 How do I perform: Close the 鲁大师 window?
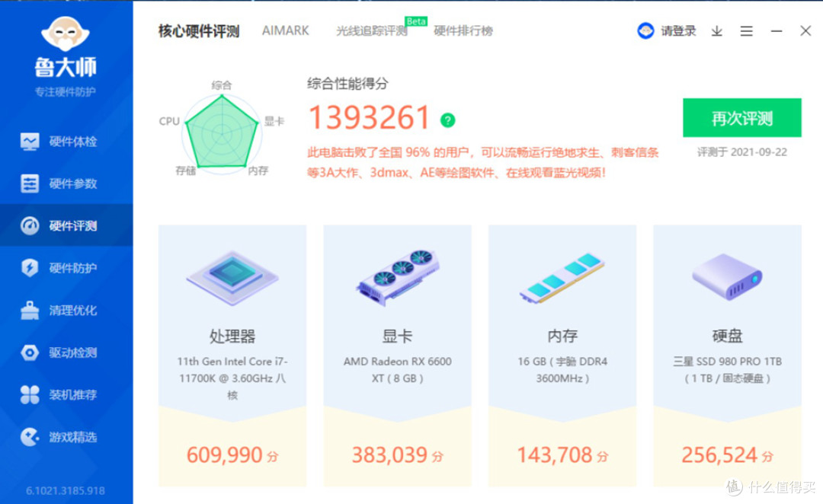[805, 31]
